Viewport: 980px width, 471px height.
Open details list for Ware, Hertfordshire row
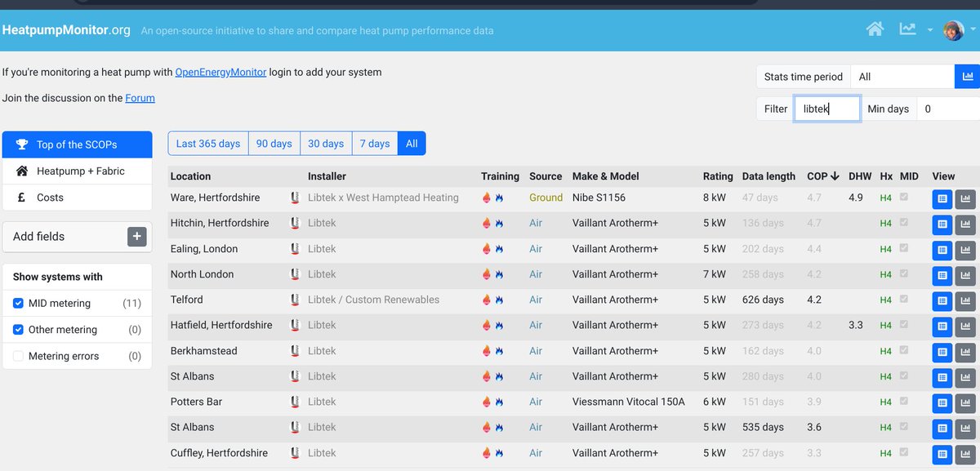point(942,198)
